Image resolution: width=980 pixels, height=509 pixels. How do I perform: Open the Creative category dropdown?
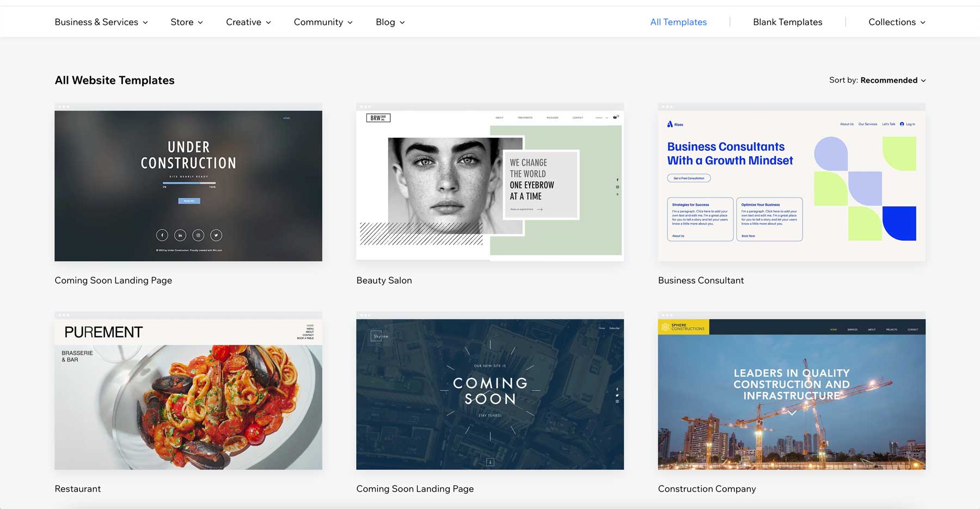tap(249, 22)
